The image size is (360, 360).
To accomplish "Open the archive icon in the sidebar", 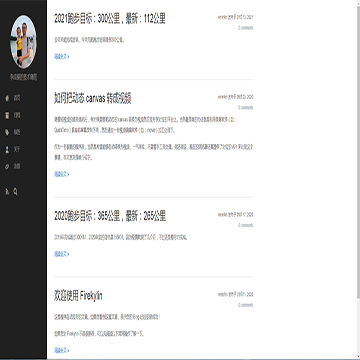I will [7, 115].
